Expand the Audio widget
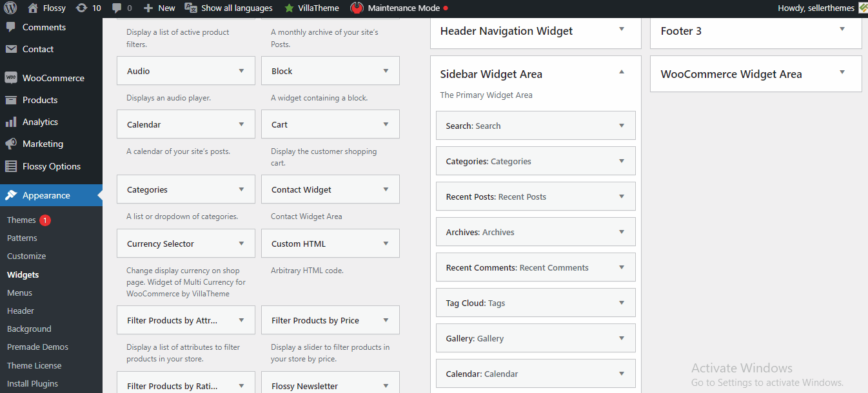This screenshot has height=393, width=868. pos(241,71)
